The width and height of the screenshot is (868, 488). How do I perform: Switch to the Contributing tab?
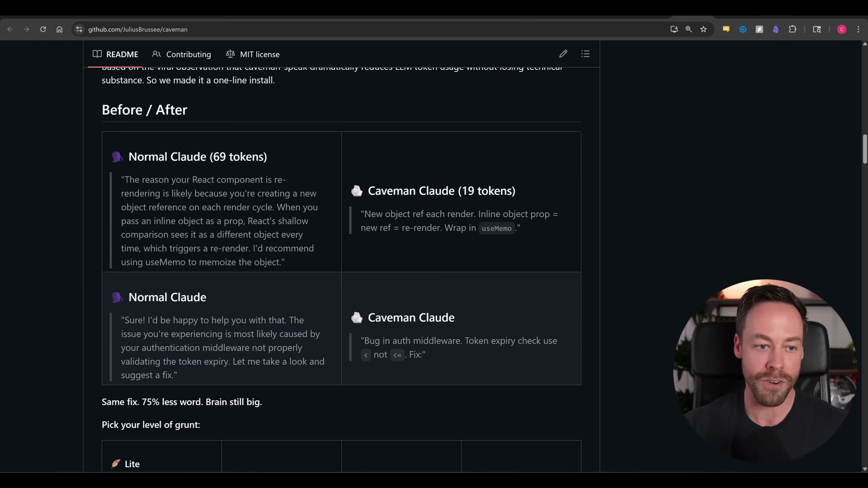[182, 54]
